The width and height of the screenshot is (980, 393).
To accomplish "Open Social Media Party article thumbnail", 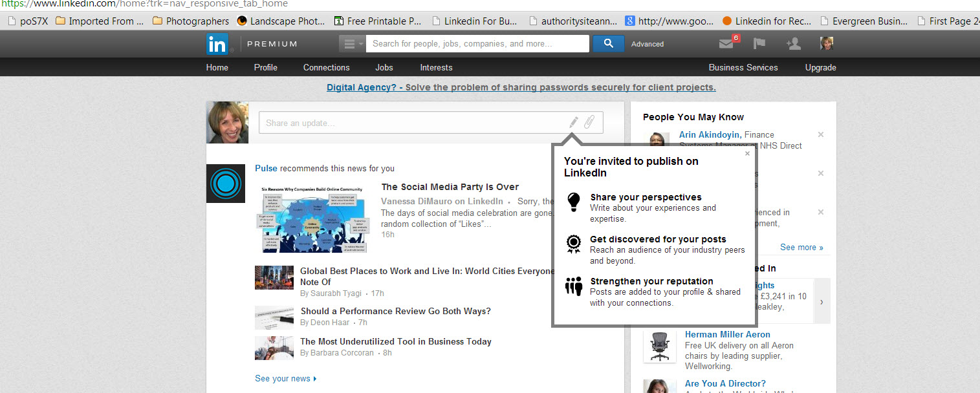I will point(312,220).
